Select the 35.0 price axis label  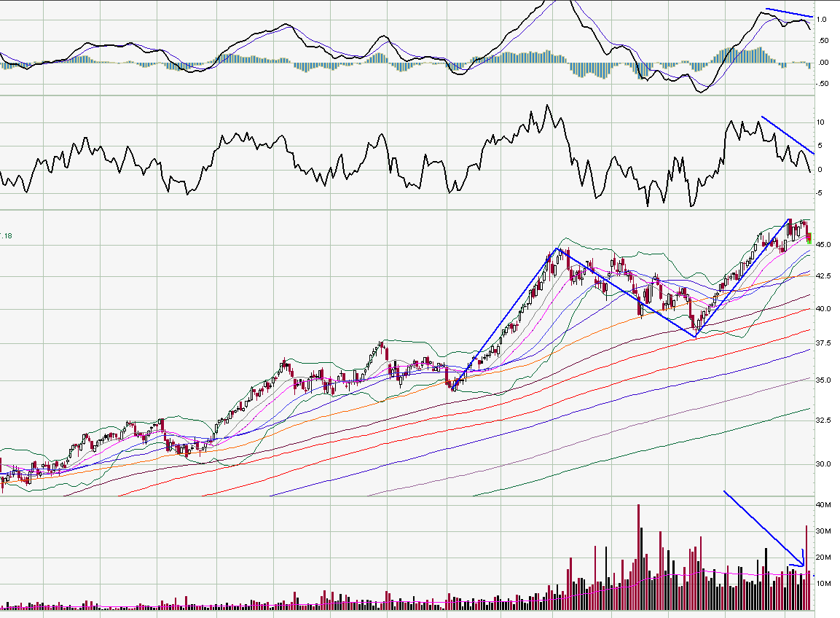click(823, 380)
